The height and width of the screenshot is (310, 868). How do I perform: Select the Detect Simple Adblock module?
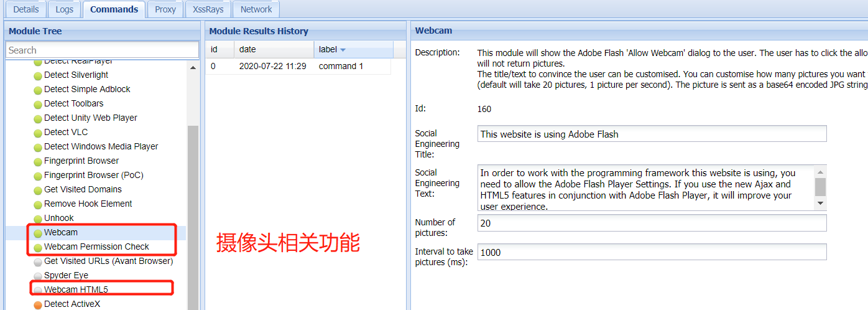87,89
